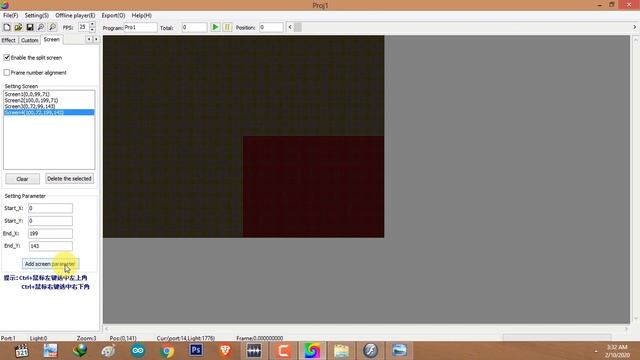Click Delete the selected button
This screenshot has width=640, height=360.
[x=69, y=179]
